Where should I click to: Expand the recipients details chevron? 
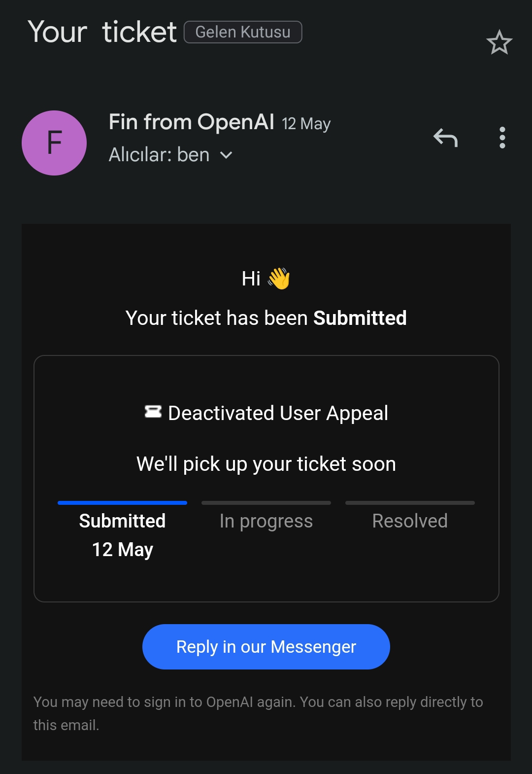click(226, 155)
